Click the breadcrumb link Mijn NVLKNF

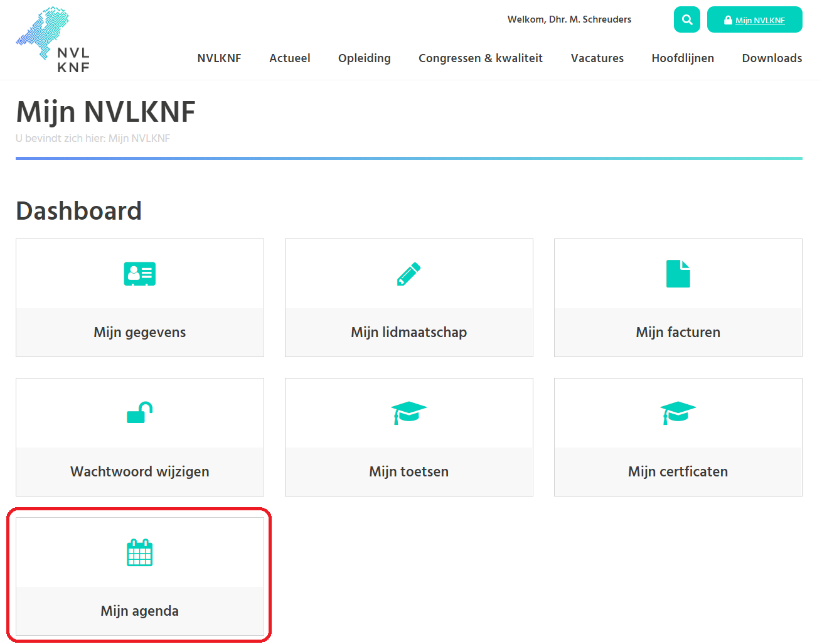tap(139, 138)
